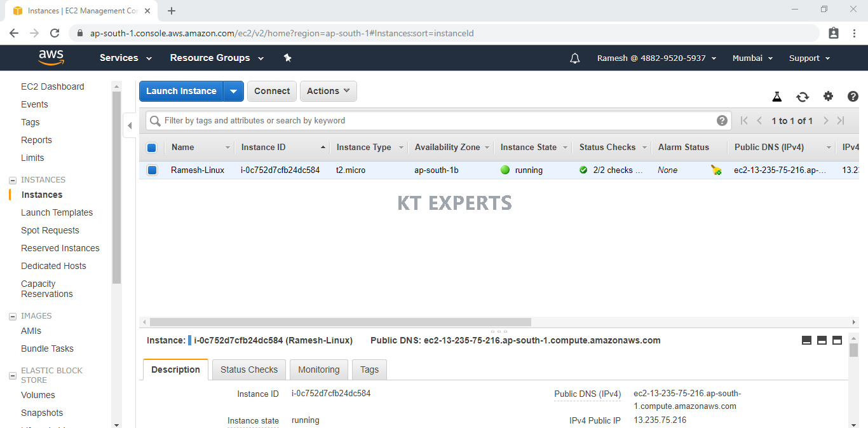Open the help question mark icon
Image resolution: width=868 pixels, height=428 pixels.
(853, 97)
